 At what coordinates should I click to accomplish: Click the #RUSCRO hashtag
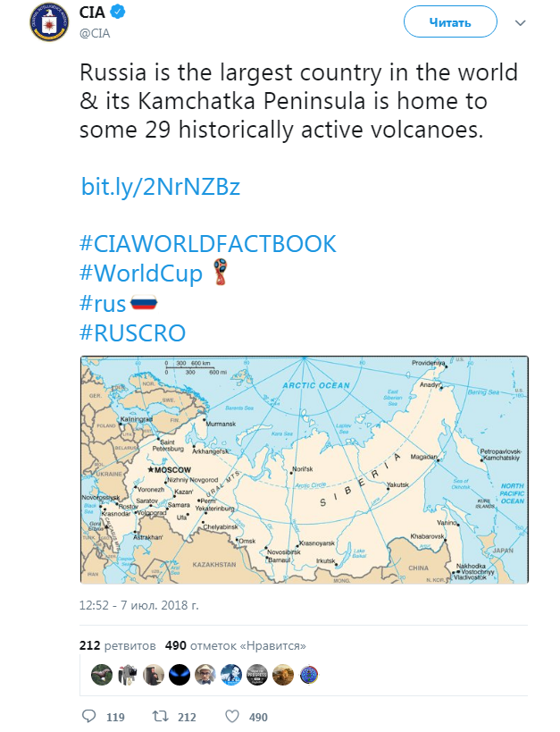[x=134, y=332]
